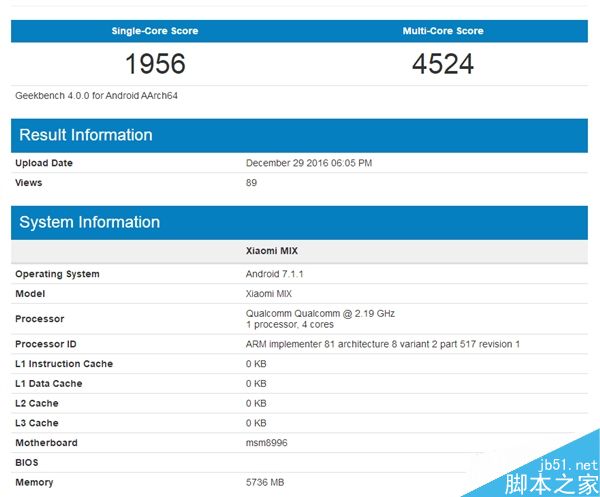
Task: Click the Processor row label
Action: coord(40,319)
